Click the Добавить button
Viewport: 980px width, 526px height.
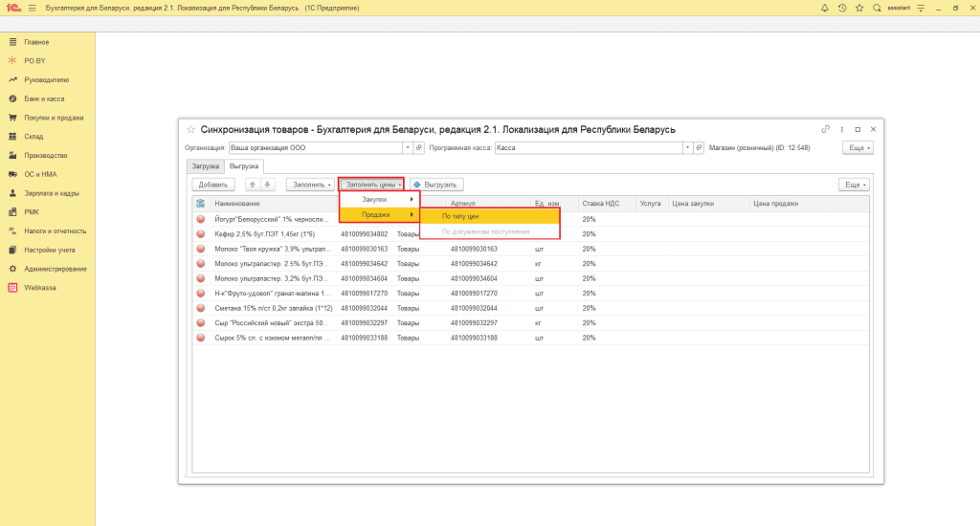(213, 185)
